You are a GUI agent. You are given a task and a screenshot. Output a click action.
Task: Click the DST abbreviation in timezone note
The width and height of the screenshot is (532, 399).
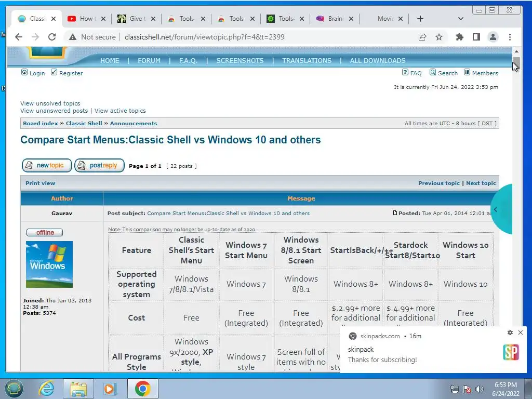click(487, 124)
